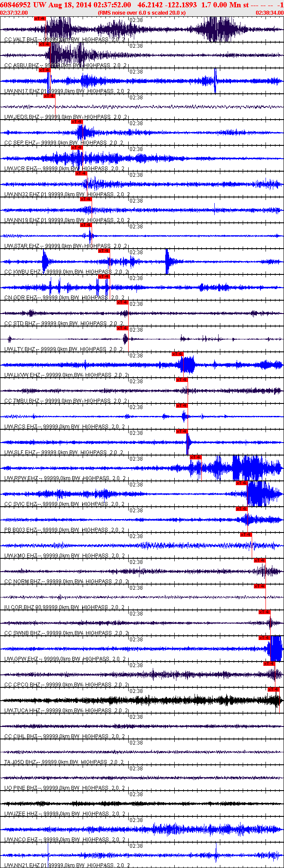
Task: Click the red pick flag on UW KMO trace
Action: (x=246, y=535)
